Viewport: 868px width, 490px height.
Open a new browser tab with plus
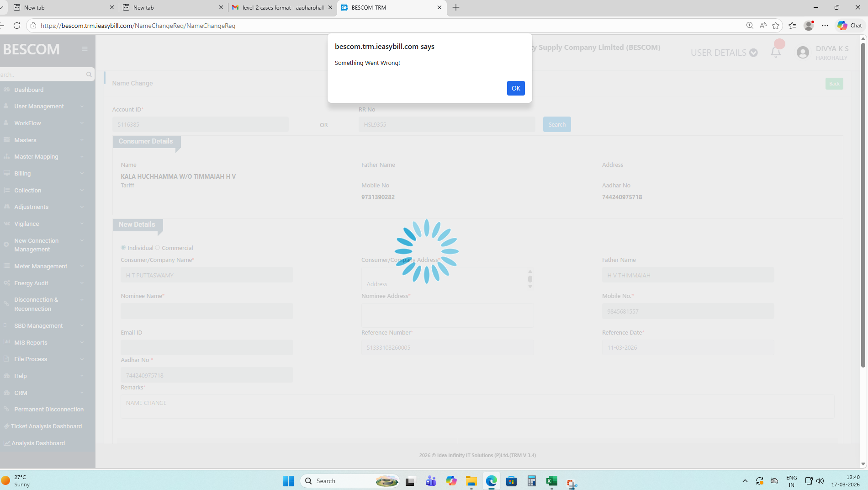[456, 7]
